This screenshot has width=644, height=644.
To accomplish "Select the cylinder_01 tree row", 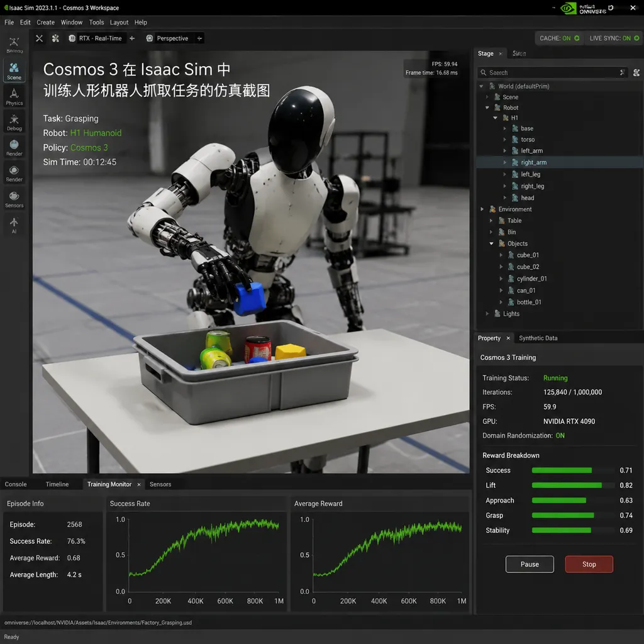I will 559,279.
